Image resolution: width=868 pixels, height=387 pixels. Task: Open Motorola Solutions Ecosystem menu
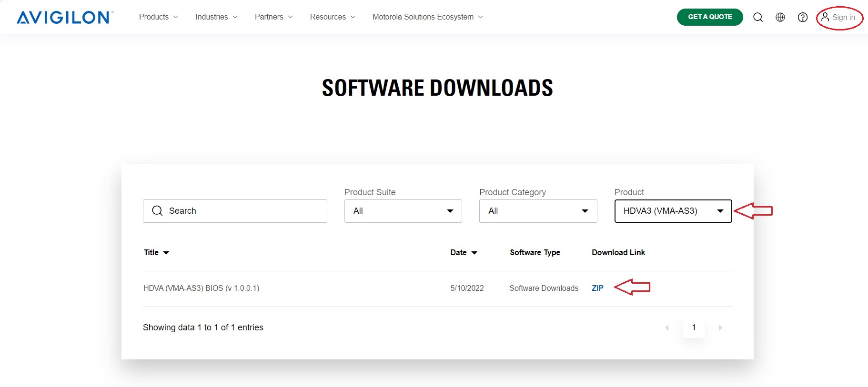click(427, 17)
